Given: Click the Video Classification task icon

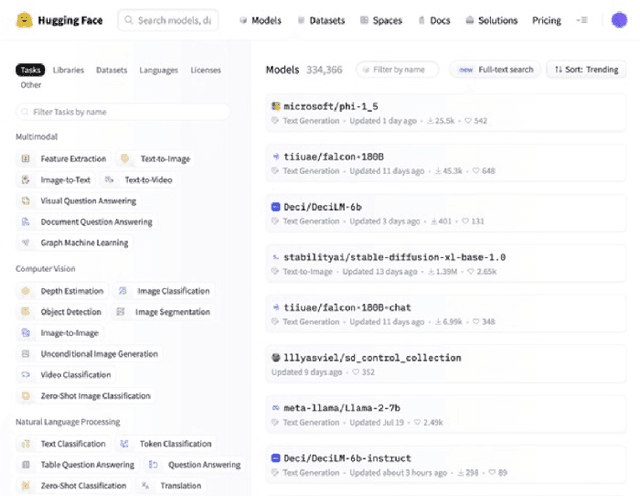Looking at the screenshot, I should click(26, 375).
